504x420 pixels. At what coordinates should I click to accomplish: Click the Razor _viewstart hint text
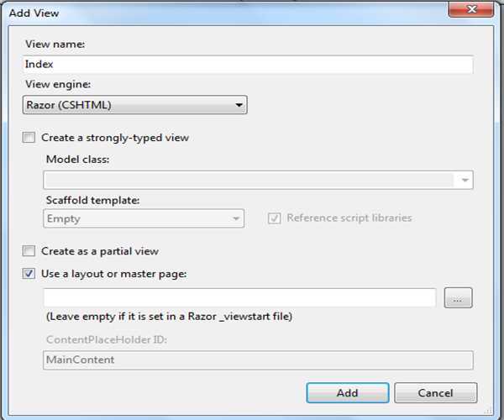(x=167, y=317)
